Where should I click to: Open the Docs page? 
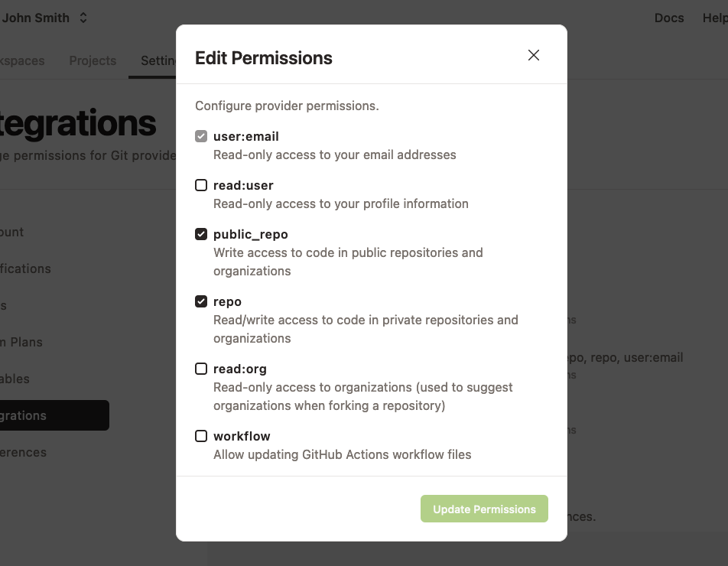(x=669, y=18)
